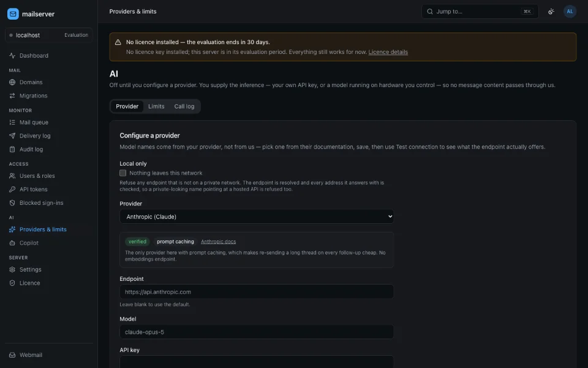Click the Configure a provider heading
Image resolution: width=588 pixels, height=368 pixels.
tap(149, 136)
